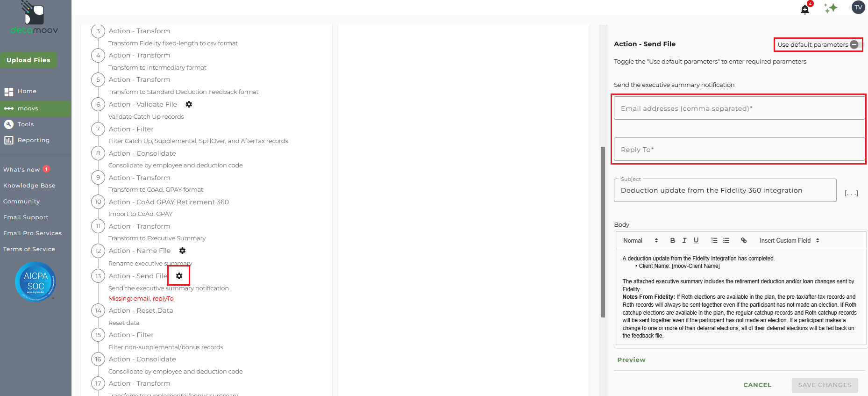Click "Import to CoAd. GPAY" description
Viewport: 868px width, 396px height.
[x=140, y=214]
